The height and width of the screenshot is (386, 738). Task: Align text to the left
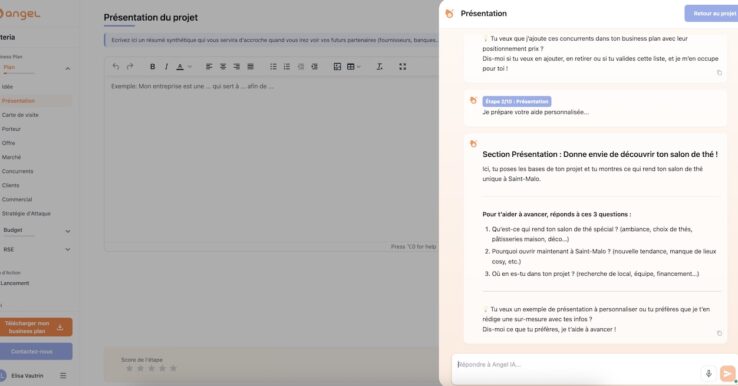click(209, 67)
